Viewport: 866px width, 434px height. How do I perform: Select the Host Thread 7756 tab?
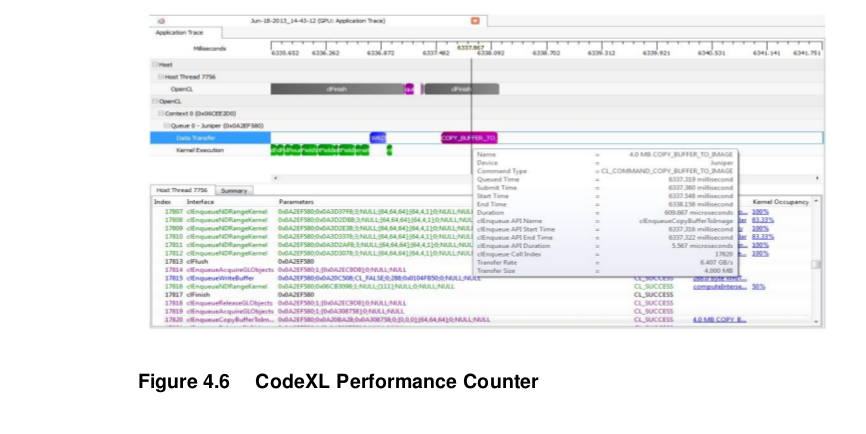[x=182, y=190]
